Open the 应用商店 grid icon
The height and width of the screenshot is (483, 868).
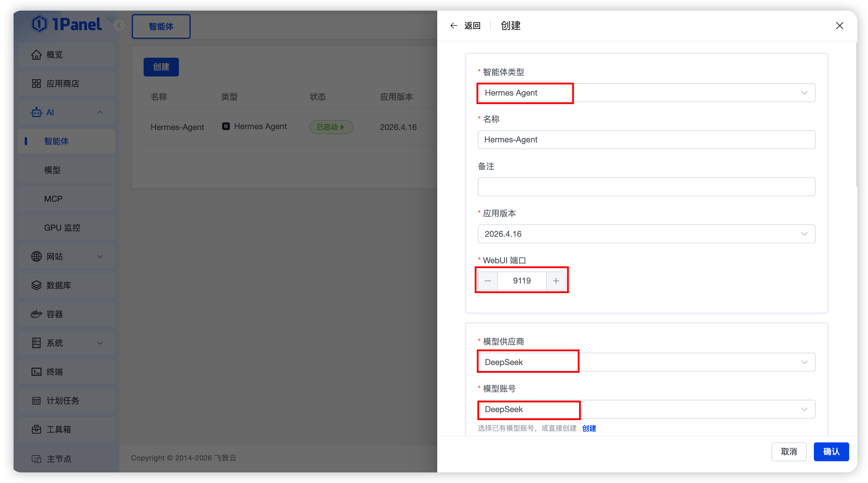coord(36,84)
